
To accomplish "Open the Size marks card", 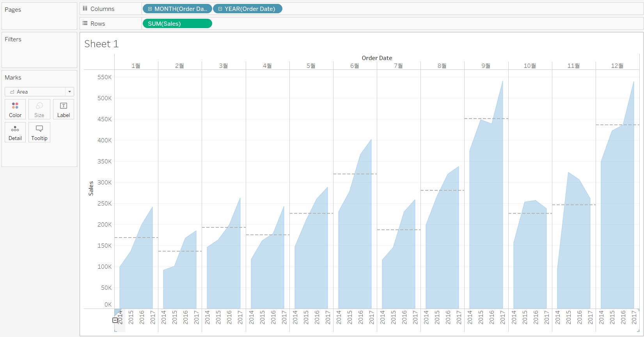I will (39, 109).
